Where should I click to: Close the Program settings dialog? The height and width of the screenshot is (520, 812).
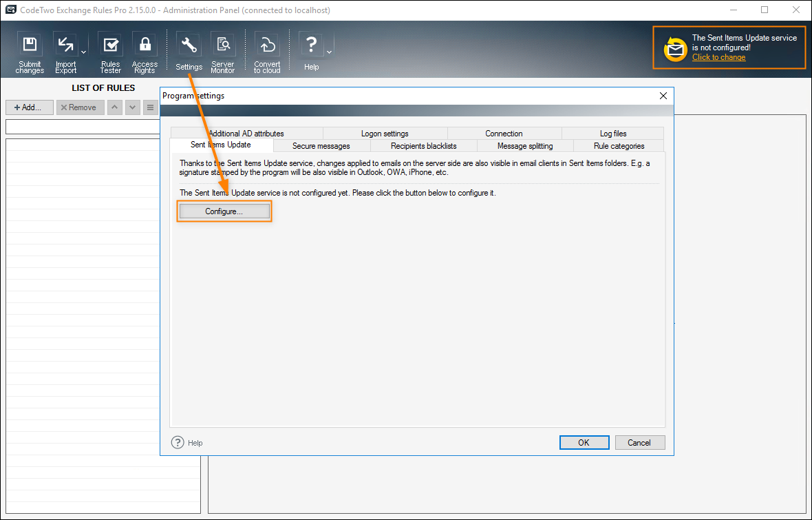tap(663, 96)
